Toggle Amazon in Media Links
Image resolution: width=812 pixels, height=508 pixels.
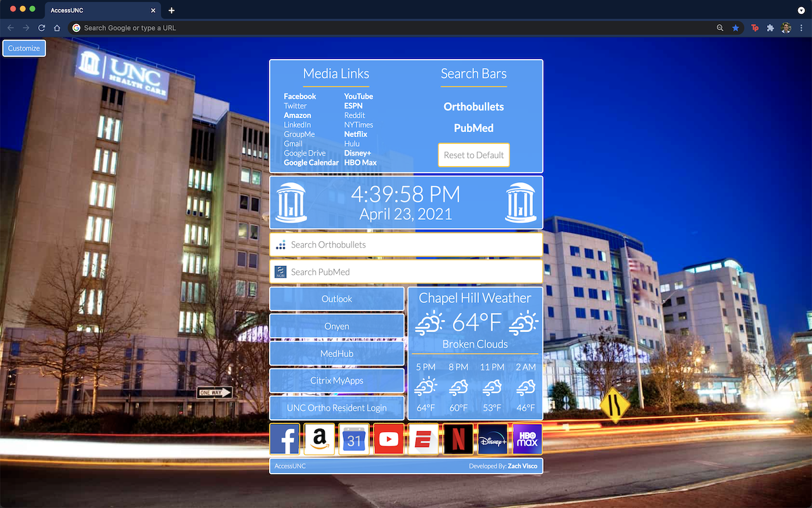click(298, 115)
